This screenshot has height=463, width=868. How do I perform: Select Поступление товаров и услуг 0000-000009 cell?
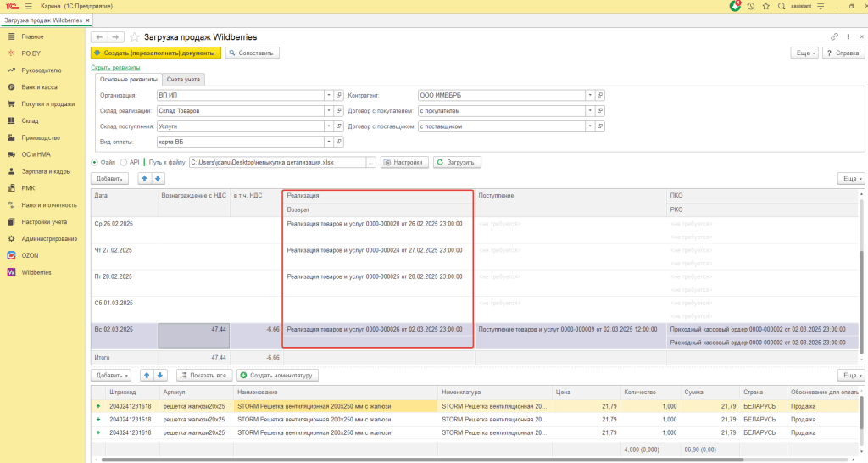[570, 329]
